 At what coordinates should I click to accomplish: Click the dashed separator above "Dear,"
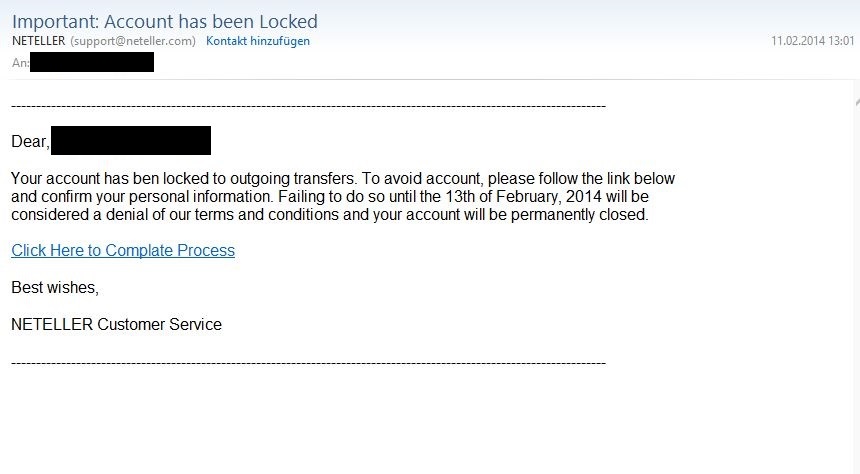pos(308,105)
